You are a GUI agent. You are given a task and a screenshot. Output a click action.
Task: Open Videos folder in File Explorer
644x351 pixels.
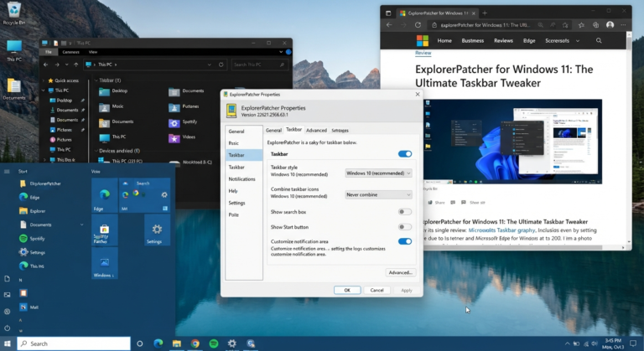pos(182,137)
